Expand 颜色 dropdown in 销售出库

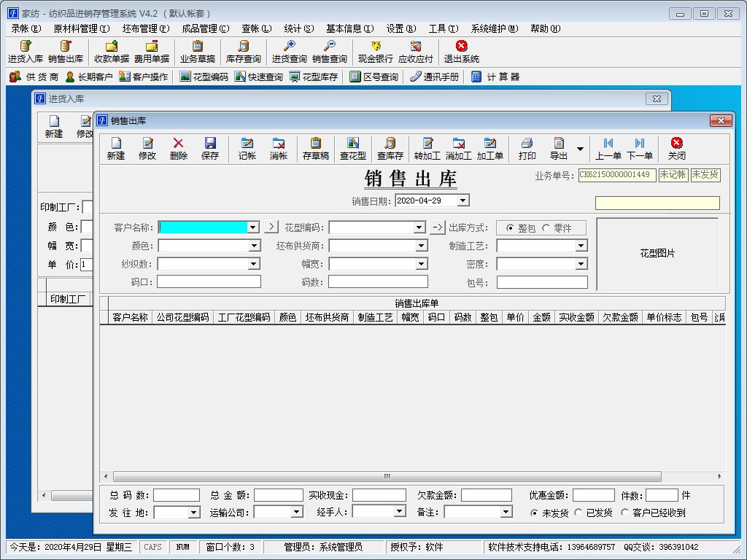click(x=255, y=246)
